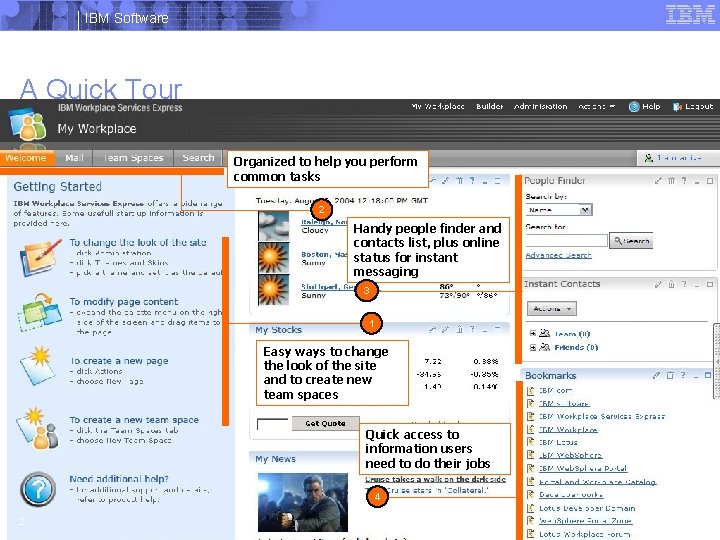The height and width of the screenshot is (540, 720).
Task: Click the blue question mark help icon
Action: click(x=38, y=489)
